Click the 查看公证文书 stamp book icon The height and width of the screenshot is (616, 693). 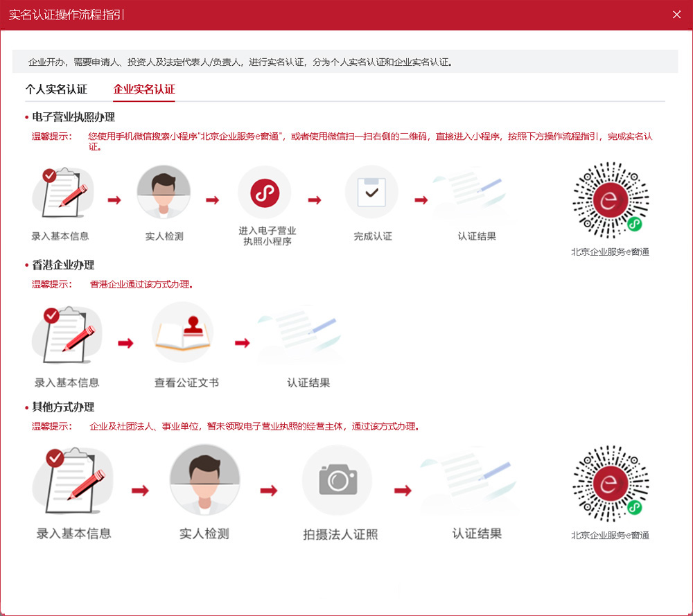pyautogui.click(x=182, y=333)
